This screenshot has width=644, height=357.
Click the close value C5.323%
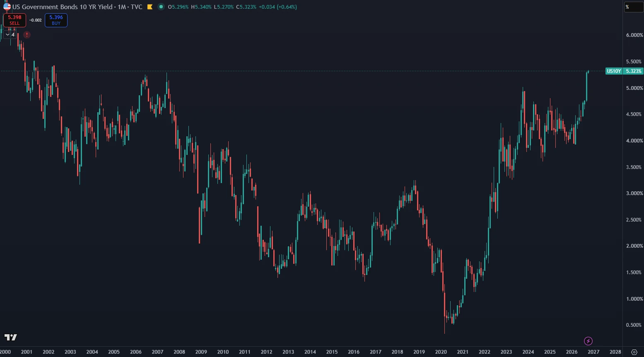click(x=246, y=7)
